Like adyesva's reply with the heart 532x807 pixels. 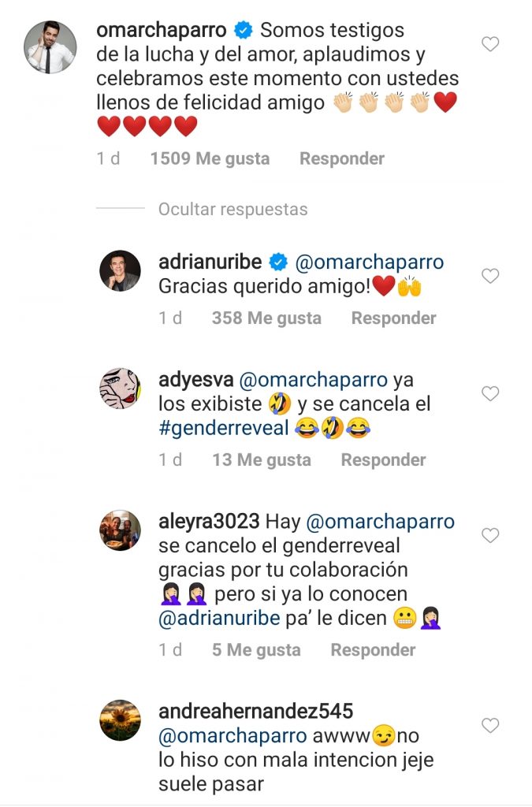490,393
